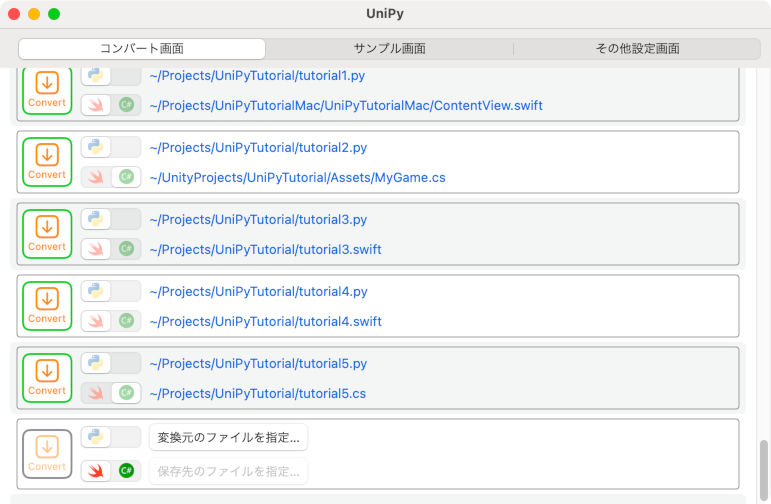The height and width of the screenshot is (504, 771).
Task: Open その他設定画面 tab
Action: click(x=637, y=49)
